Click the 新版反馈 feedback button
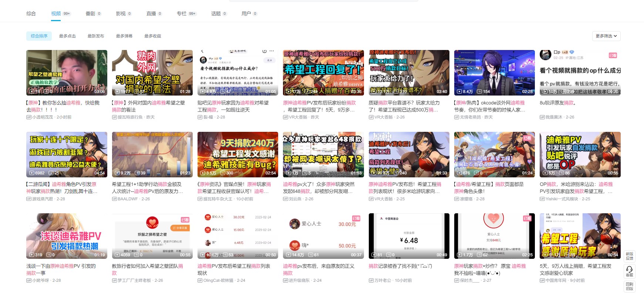The height and width of the screenshot is (294, 644). [629, 256]
